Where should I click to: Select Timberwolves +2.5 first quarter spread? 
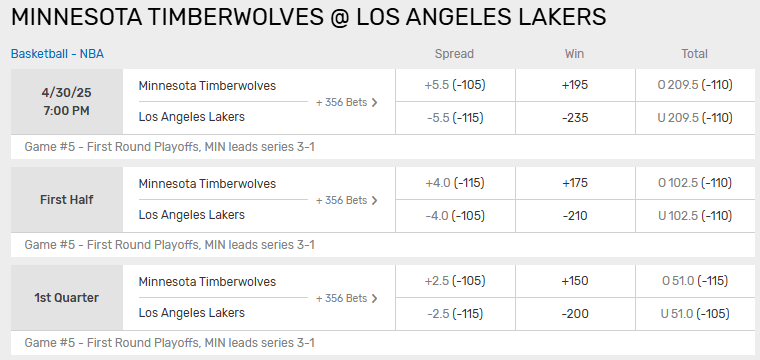pyautogui.click(x=455, y=281)
